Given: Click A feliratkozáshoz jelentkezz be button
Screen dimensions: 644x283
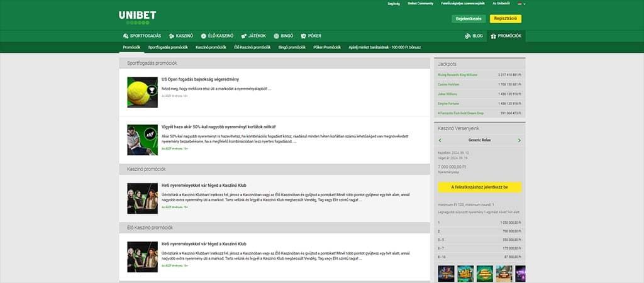Looking at the screenshot, I should click(x=480, y=187).
